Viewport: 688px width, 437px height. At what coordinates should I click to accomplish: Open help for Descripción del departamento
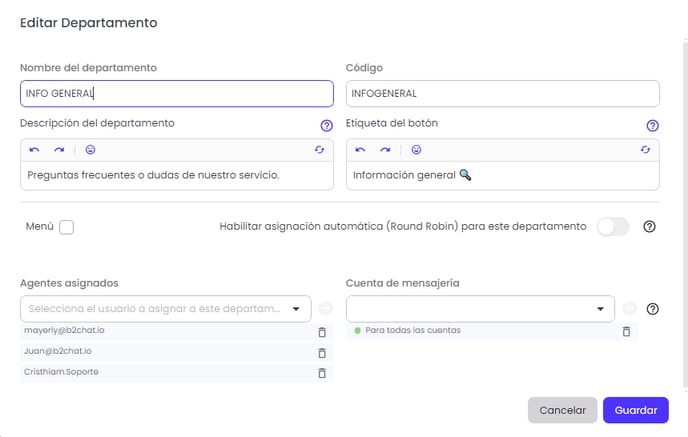pos(326,125)
